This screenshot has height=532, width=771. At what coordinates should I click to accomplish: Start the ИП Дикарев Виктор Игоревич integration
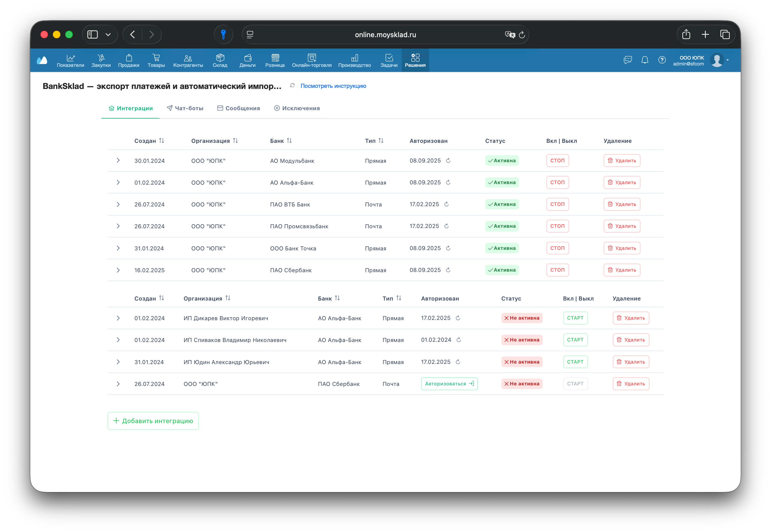[x=575, y=318]
